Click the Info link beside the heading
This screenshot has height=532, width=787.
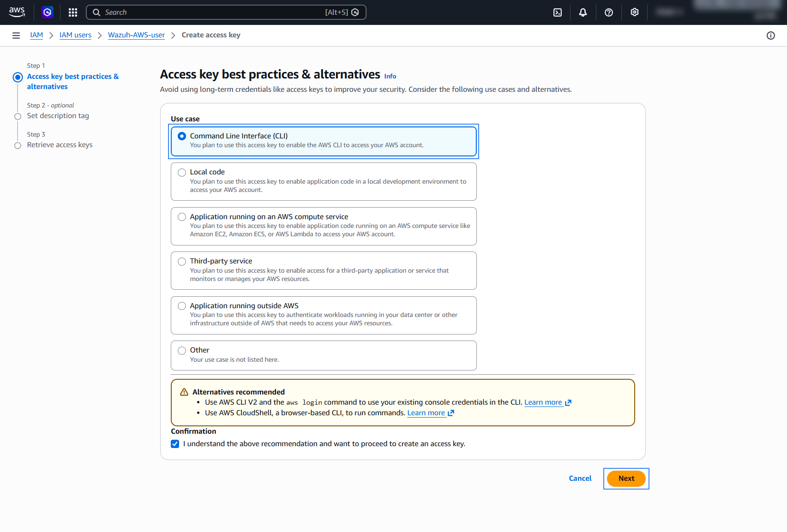pos(390,76)
